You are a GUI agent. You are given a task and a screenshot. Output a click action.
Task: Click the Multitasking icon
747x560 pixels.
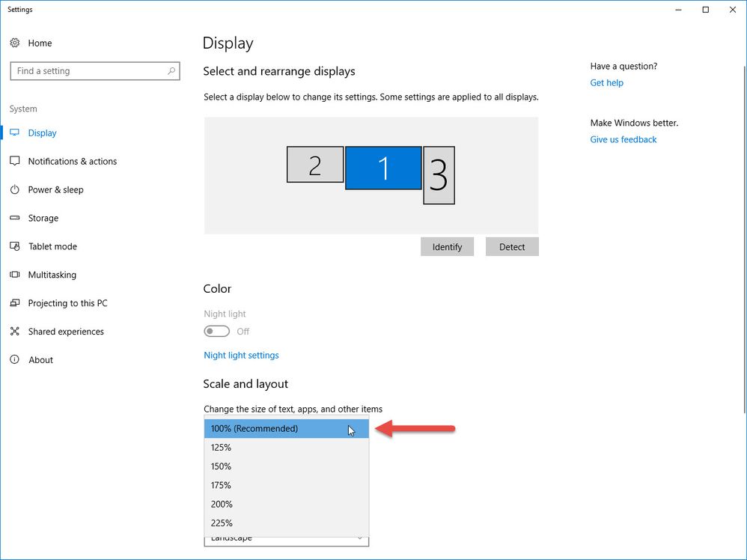15,275
